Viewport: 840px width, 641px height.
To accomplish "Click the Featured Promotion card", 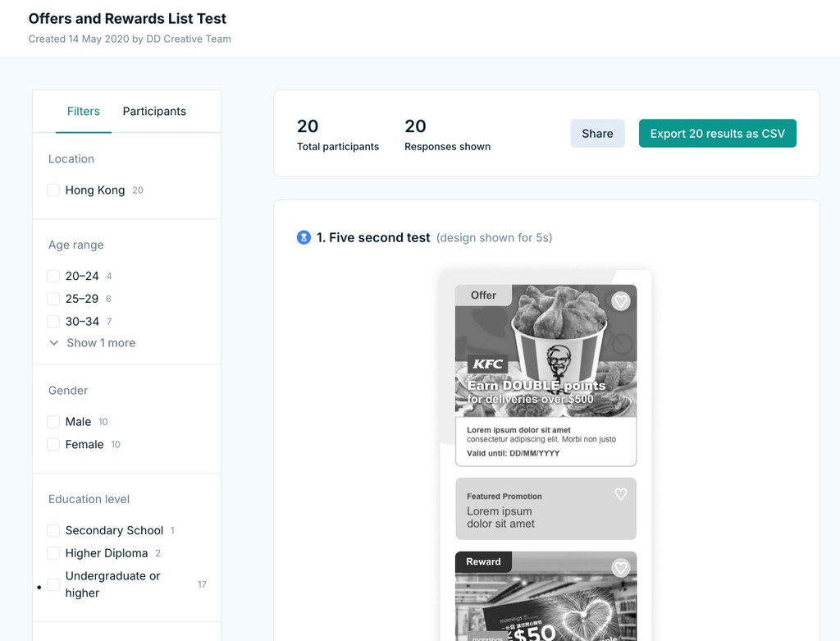I will (x=546, y=509).
